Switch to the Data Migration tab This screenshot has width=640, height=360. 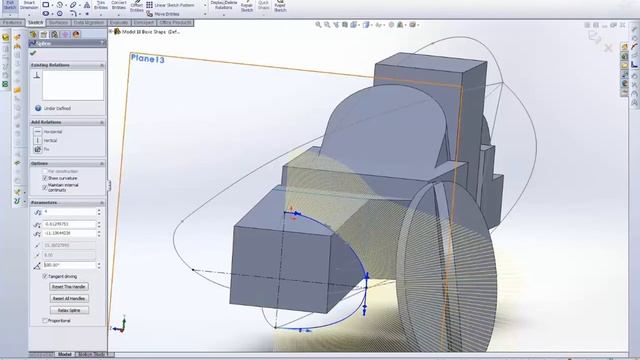point(89,23)
